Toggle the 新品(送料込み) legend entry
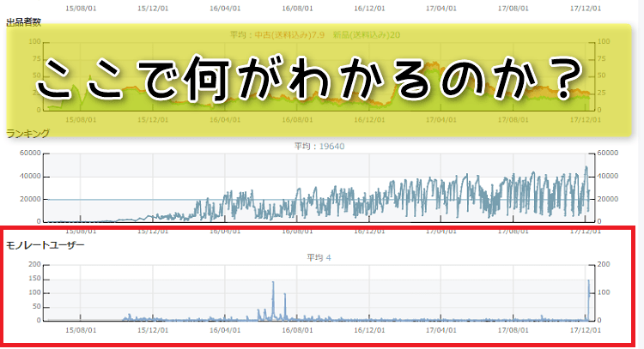The height and width of the screenshot is (349, 644). (371, 35)
